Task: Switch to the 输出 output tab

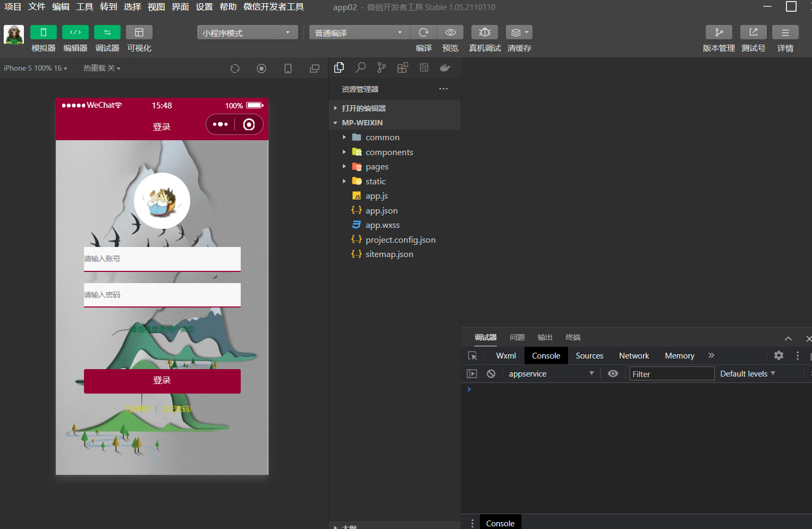Action: [x=545, y=337]
